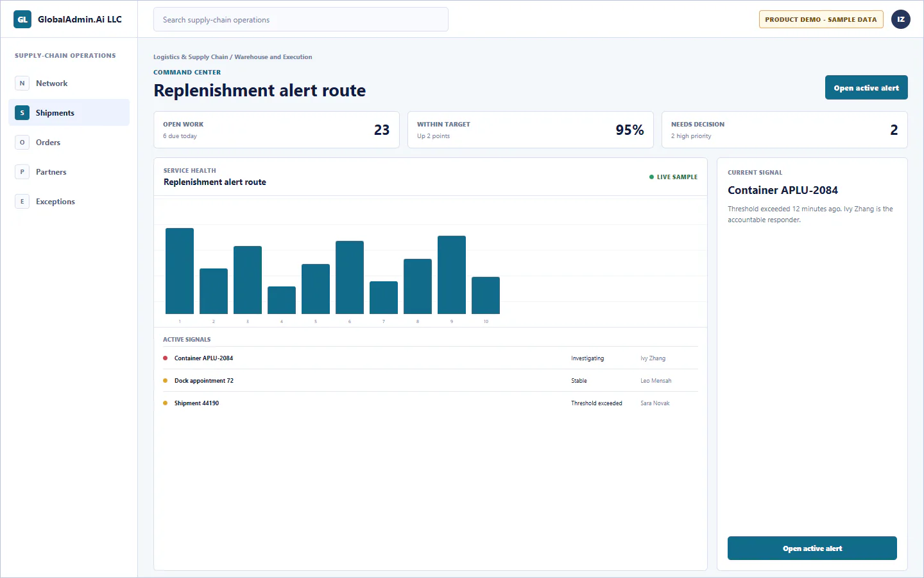Click the search supply-chain operations field
Image resolution: width=924 pixels, height=578 pixels.
coord(301,19)
